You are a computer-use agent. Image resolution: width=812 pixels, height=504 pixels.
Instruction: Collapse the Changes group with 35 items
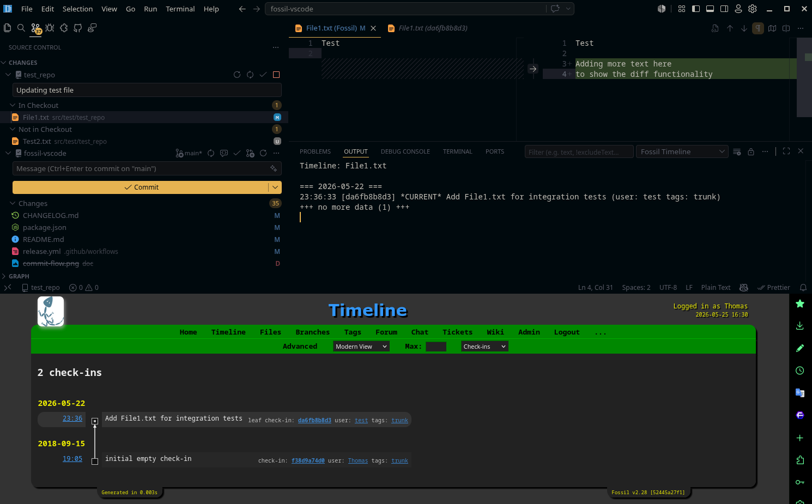13,203
